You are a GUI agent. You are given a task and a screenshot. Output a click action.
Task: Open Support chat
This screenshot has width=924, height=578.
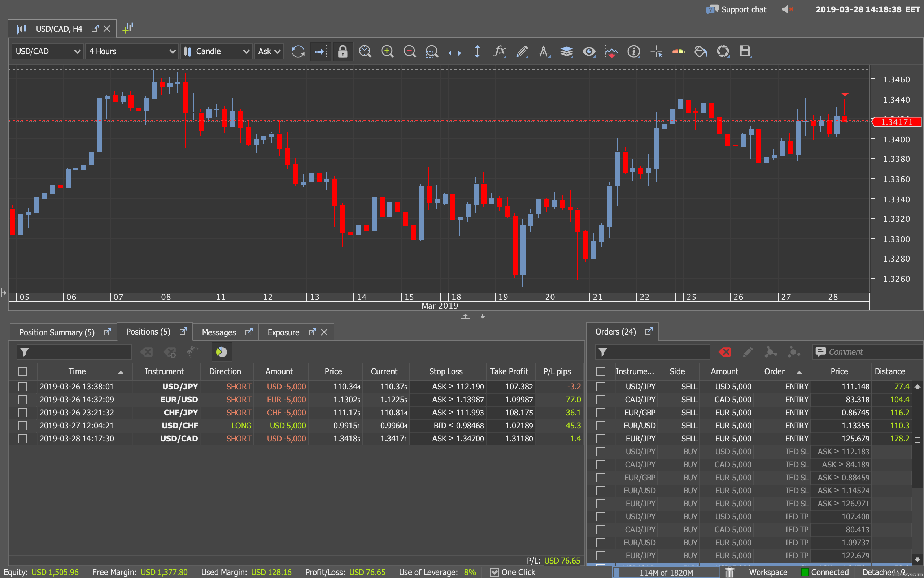pyautogui.click(x=737, y=9)
